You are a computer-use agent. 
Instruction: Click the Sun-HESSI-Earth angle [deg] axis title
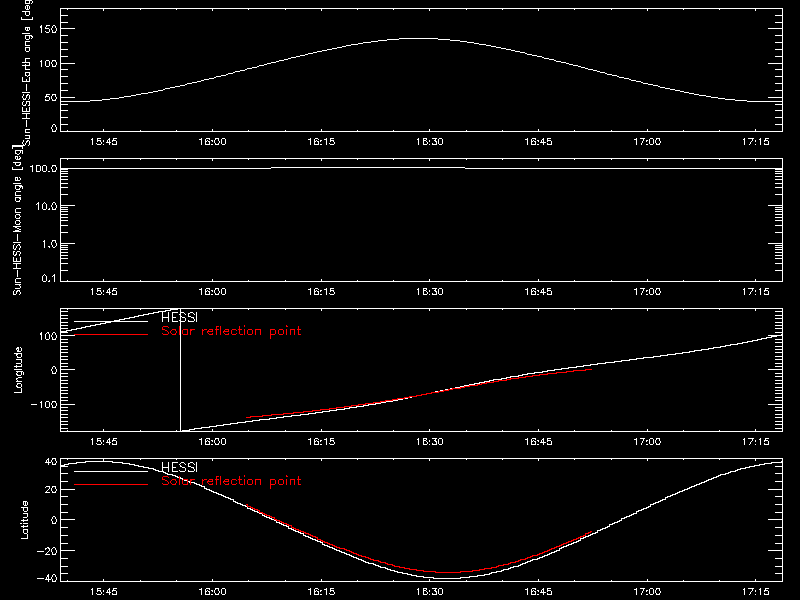(x=27, y=72)
